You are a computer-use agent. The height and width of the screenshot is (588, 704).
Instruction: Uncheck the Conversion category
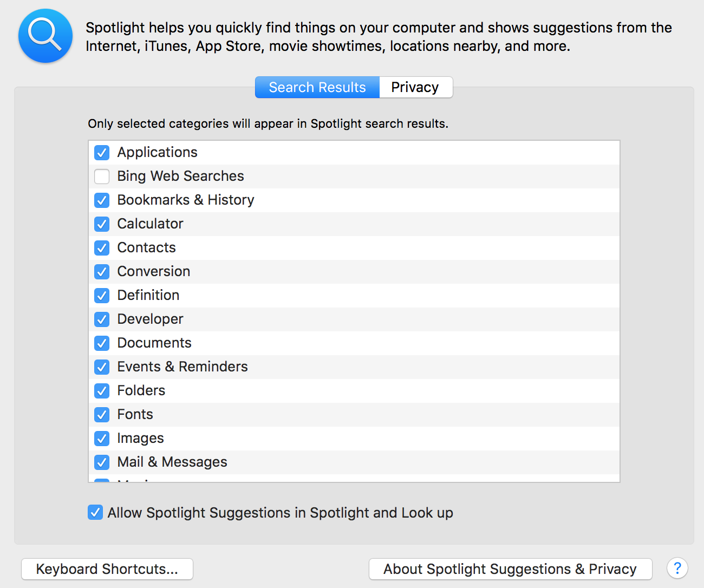pos(102,272)
